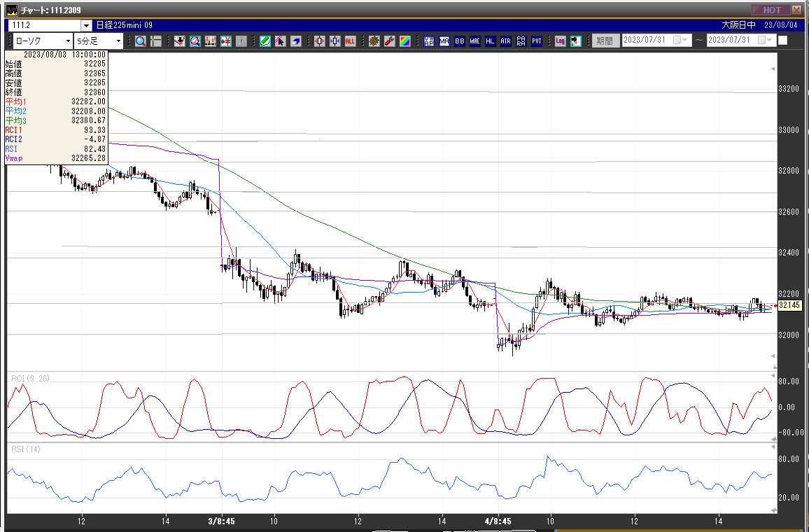Open the red wrench tool settings
This screenshot has width=809, height=532.
[x=390, y=41]
